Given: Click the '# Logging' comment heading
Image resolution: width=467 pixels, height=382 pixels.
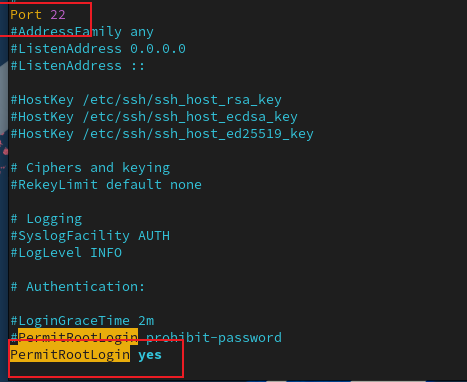Looking at the screenshot, I should (46, 219).
